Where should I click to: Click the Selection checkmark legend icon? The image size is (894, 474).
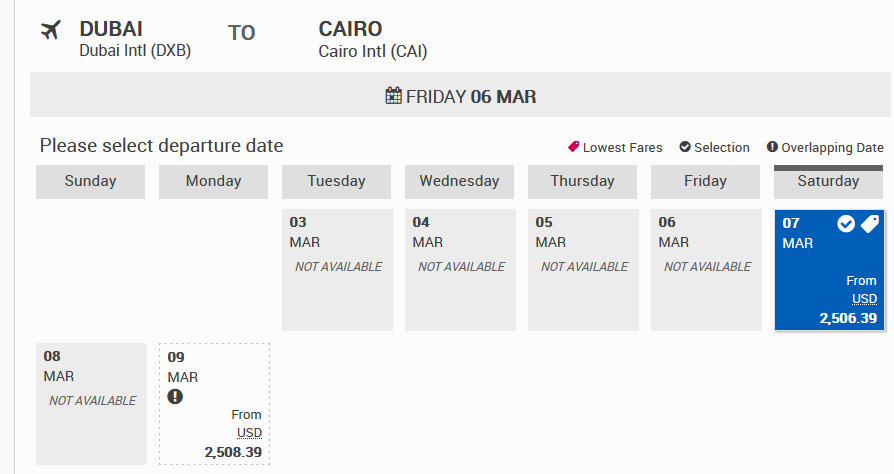[685, 147]
